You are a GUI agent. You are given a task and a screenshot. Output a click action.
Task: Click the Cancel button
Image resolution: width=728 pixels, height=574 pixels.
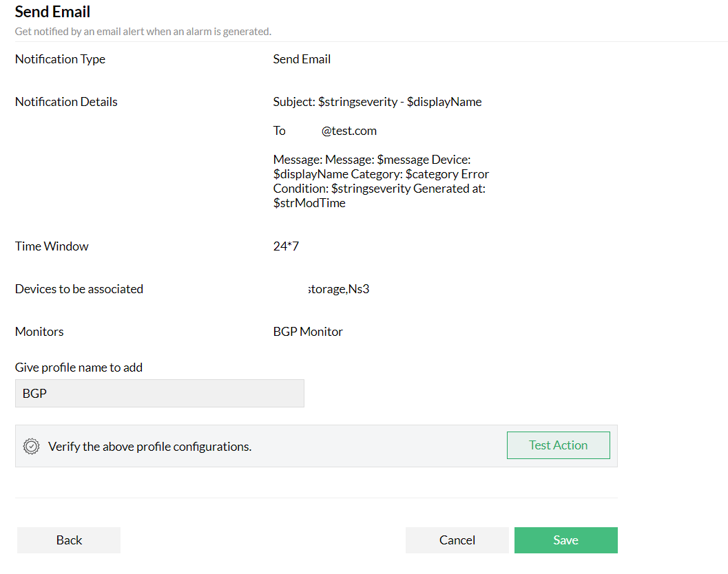(457, 540)
